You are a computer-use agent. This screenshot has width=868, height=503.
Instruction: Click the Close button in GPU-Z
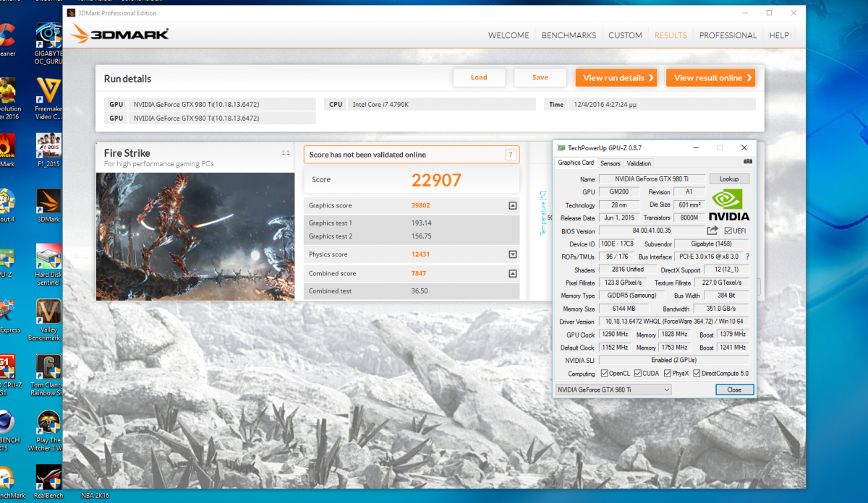click(734, 390)
